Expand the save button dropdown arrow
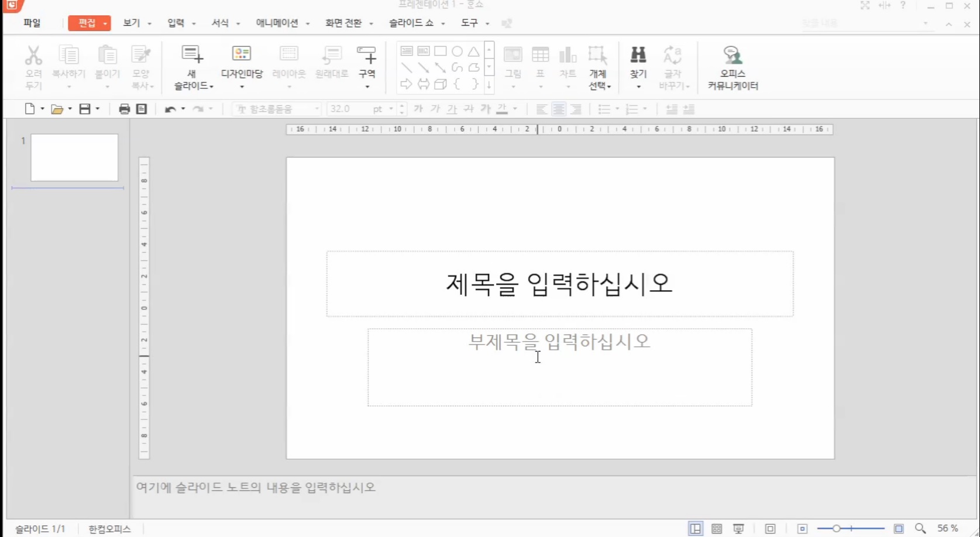The height and width of the screenshot is (537, 980). coord(98,109)
